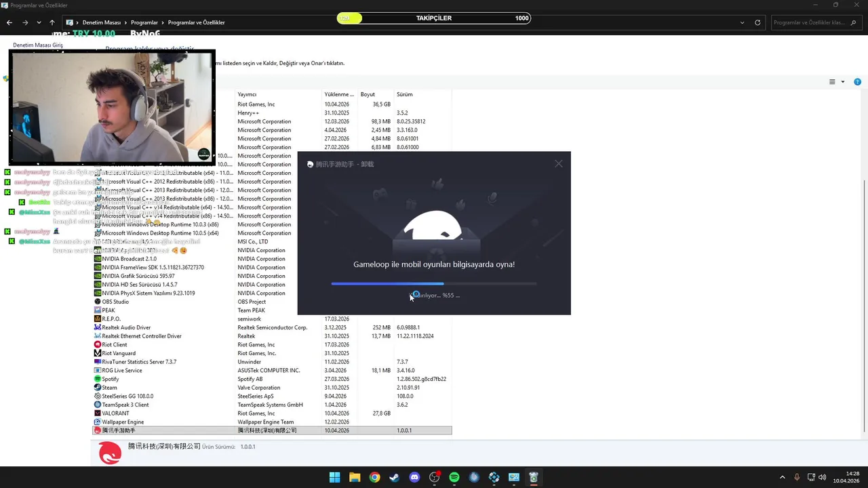Click the uninstall progress bar in dialog
This screenshot has height=488, width=868.
click(x=434, y=283)
